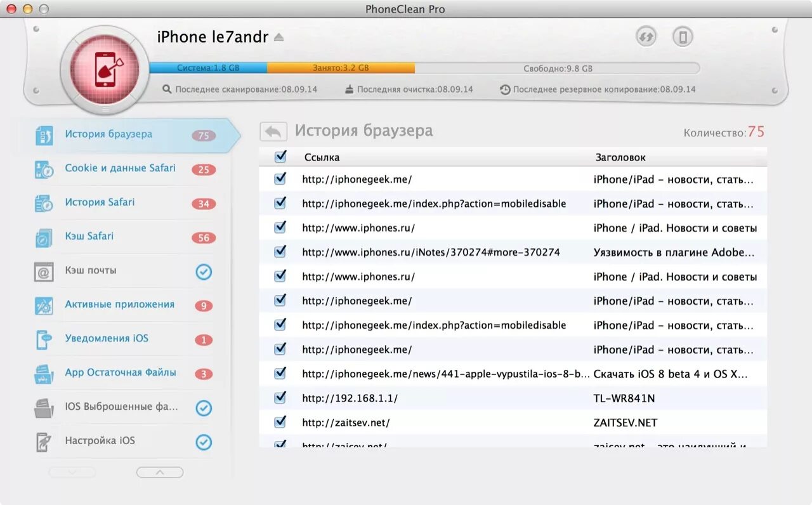Click the red 9 badge for Активные приложения
Screen dimensions: 812x505
[204, 306]
